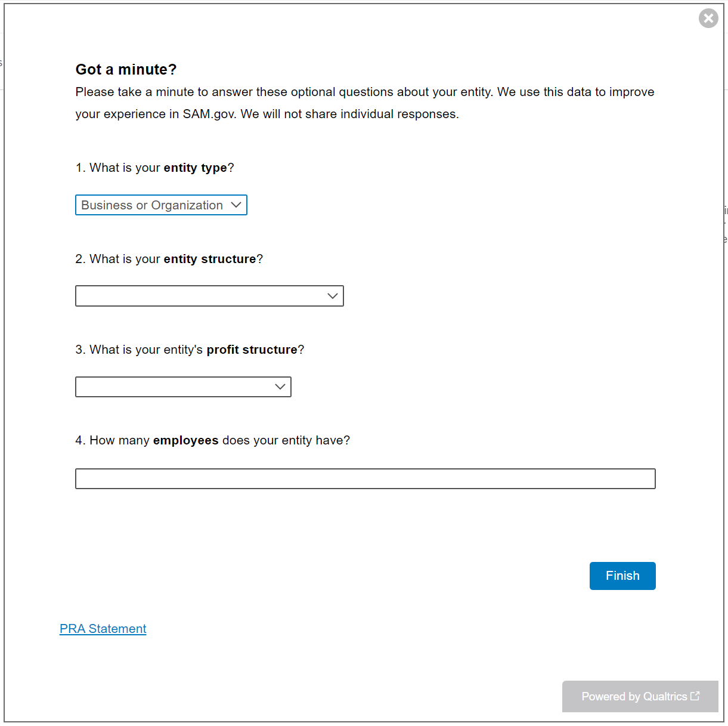The height and width of the screenshot is (726, 728).
Task: Open the profit structure dropdown
Action: pyautogui.click(x=183, y=387)
